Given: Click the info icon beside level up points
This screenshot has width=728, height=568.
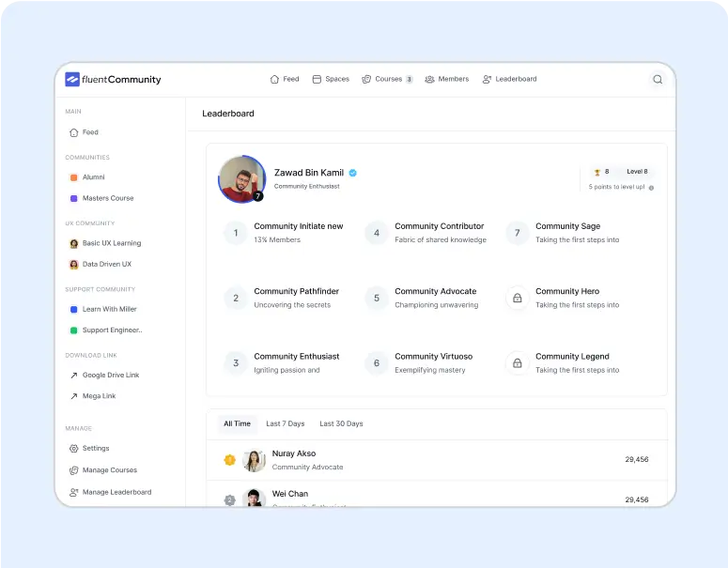Looking at the screenshot, I should coord(651,188).
